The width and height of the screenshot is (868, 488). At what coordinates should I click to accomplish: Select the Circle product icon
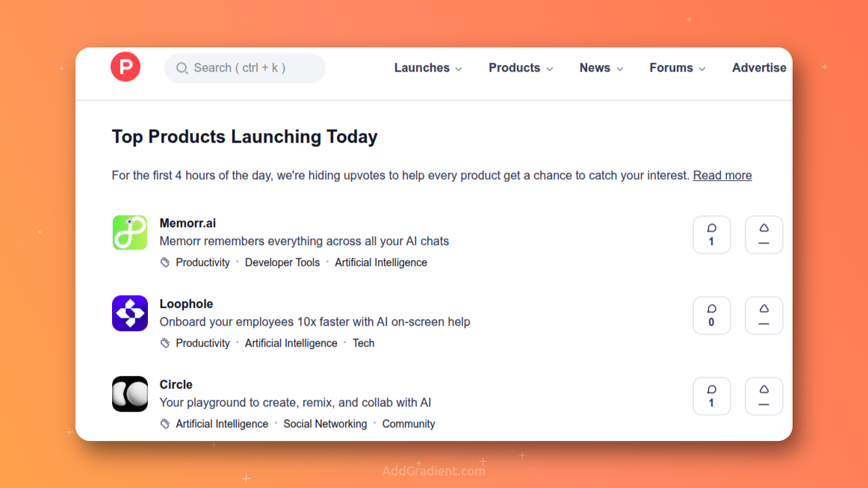[x=129, y=394]
